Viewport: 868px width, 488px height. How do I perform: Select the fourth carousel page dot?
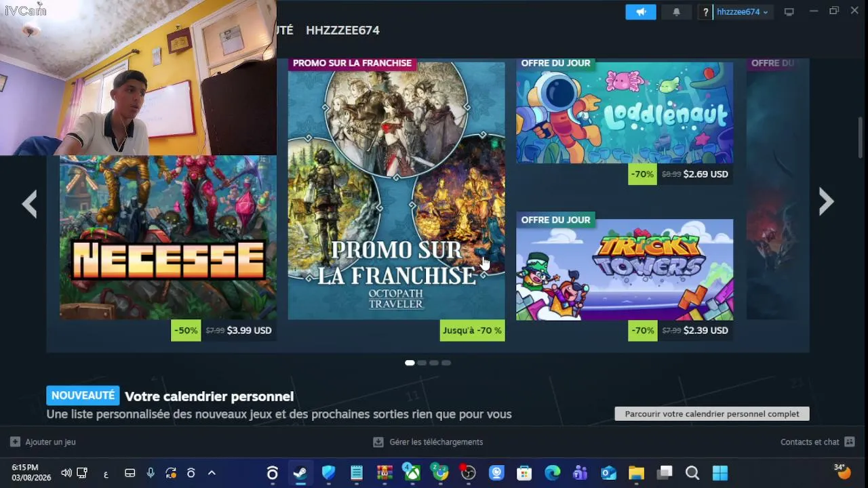tap(446, 363)
